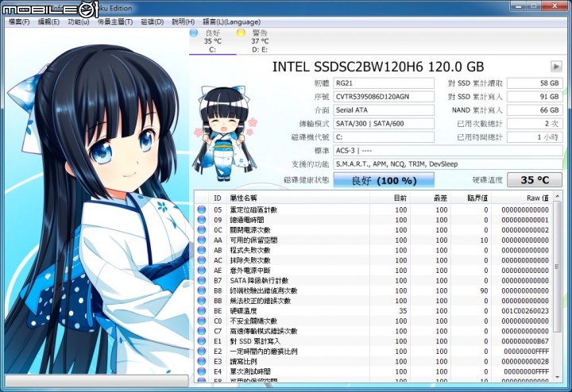Image resolution: width=572 pixels, height=392 pixels.
Task: Click the yellow warning-status icon for D: E:
Action: click(241, 33)
